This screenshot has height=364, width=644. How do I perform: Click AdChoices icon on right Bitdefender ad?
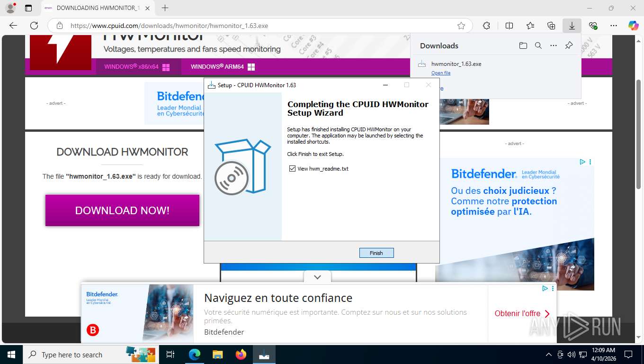[582, 162]
